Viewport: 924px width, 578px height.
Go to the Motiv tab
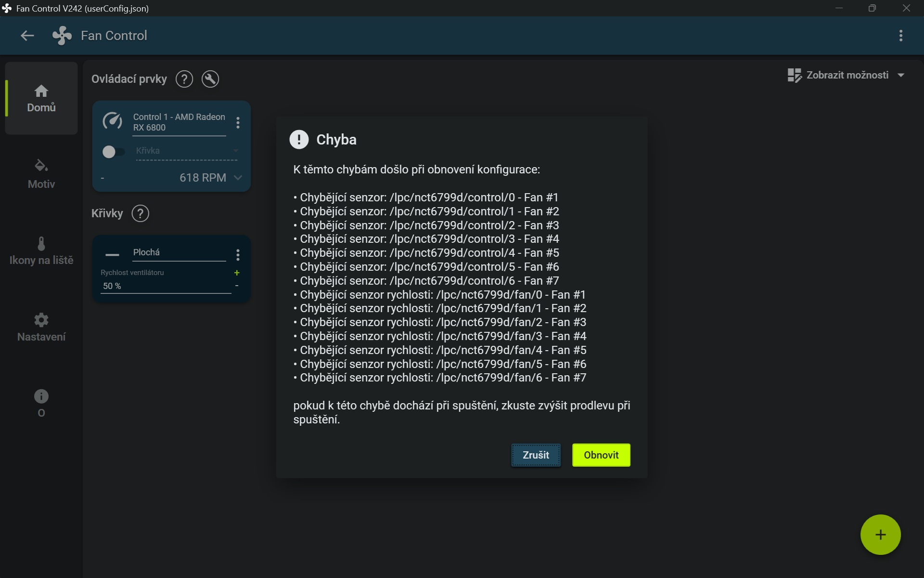point(41,173)
